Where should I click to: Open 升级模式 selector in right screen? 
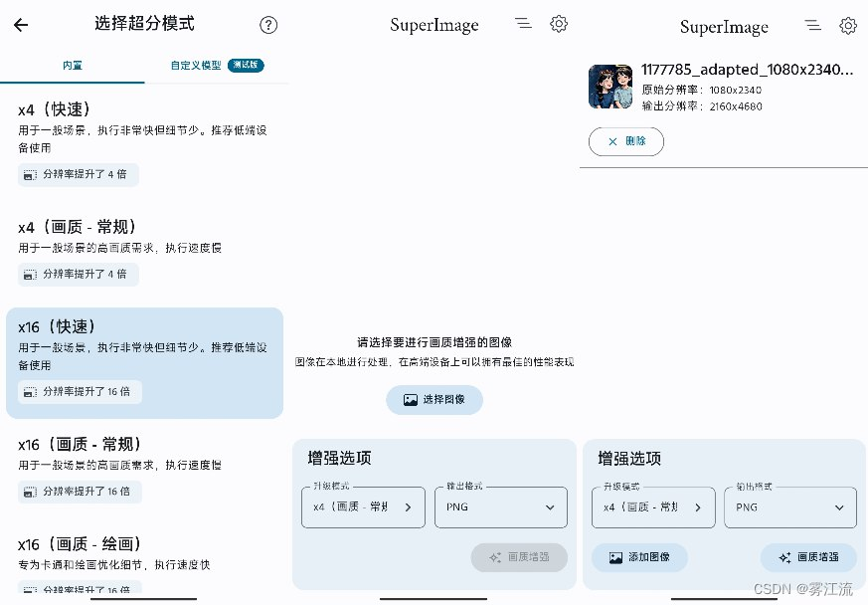click(653, 506)
